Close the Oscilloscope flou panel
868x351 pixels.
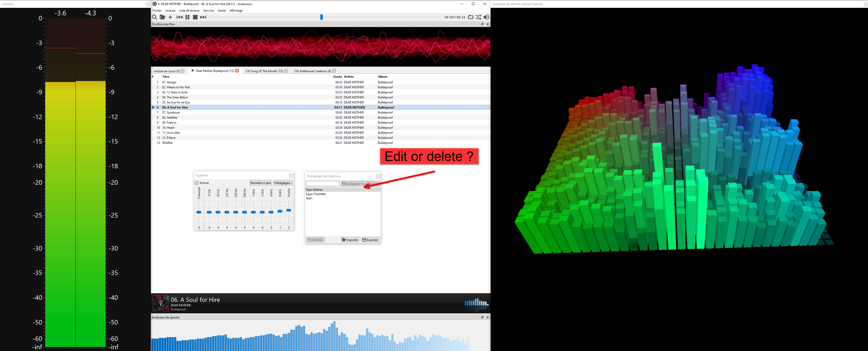click(487, 24)
